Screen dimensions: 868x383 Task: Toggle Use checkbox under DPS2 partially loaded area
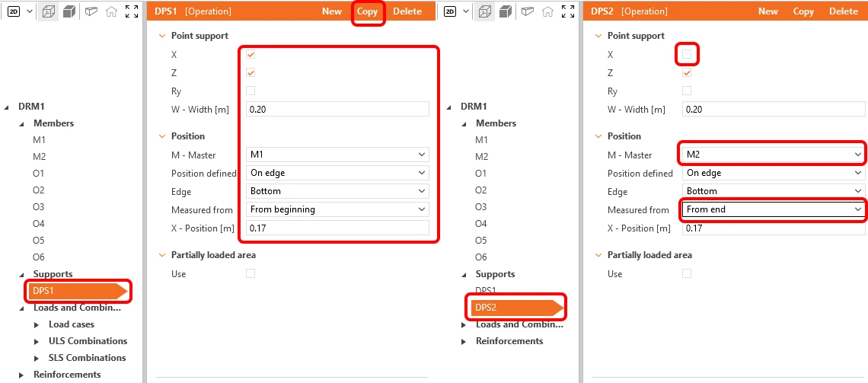point(687,273)
